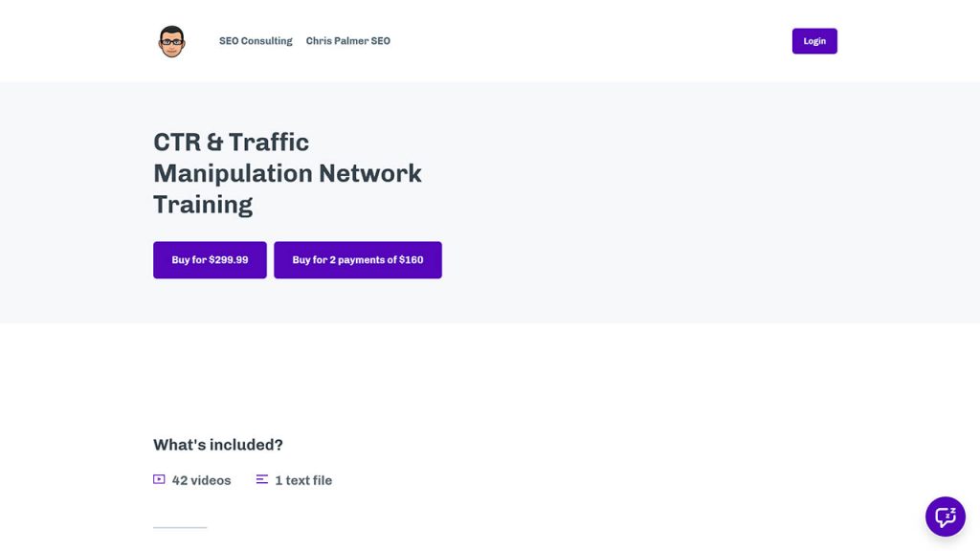Image resolution: width=980 pixels, height=551 pixels.
Task: Select 'Buy for $299.99'
Action: point(210,259)
